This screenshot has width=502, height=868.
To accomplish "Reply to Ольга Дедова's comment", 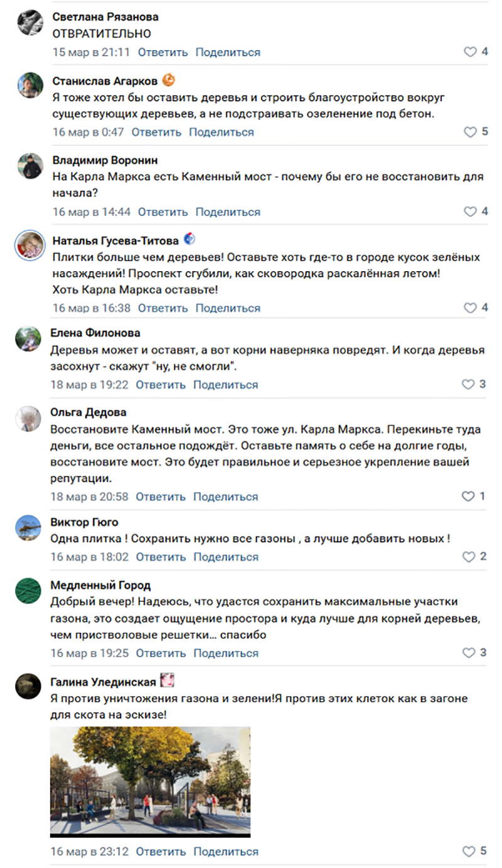I will [x=161, y=496].
